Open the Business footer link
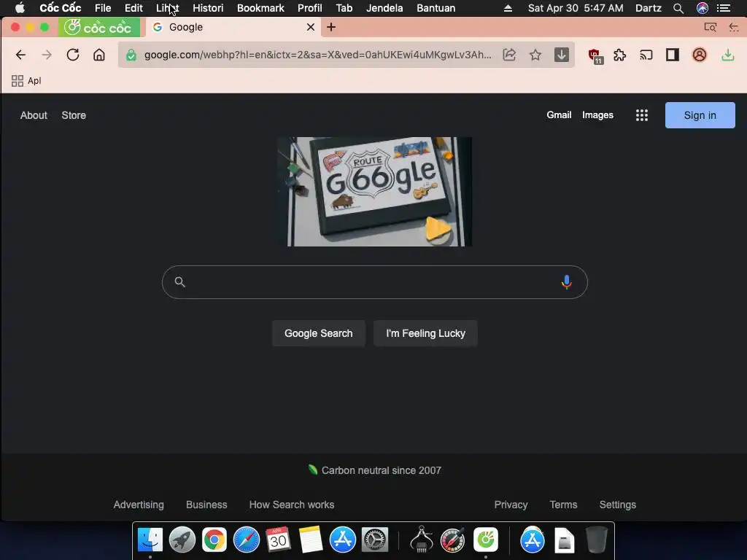The image size is (747, 560). click(206, 505)
